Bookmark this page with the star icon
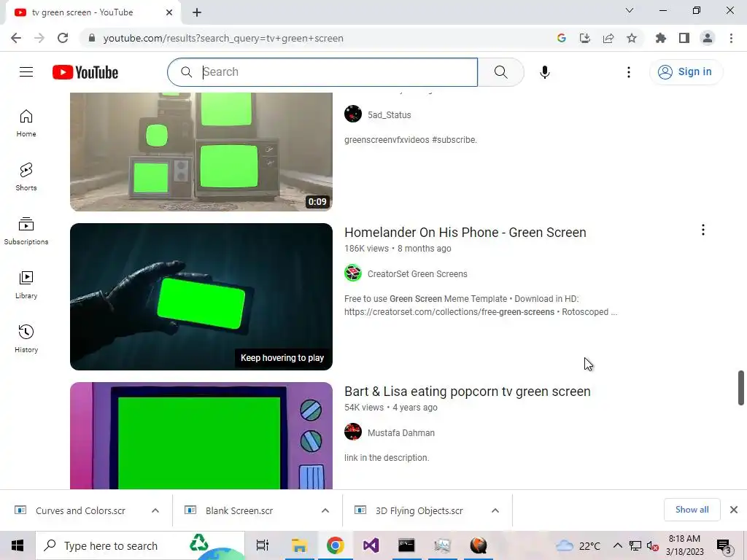Viewport: 747px width, 560px height. point(632,38)
